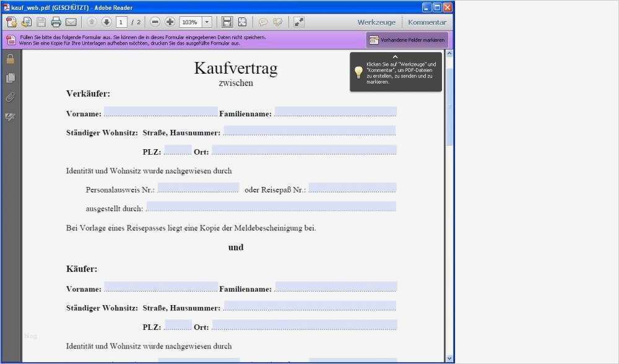Click Verkäufer Straße, Hausnummer field
The width and height of the screenshot is (619, 364).
coord(309,131)
